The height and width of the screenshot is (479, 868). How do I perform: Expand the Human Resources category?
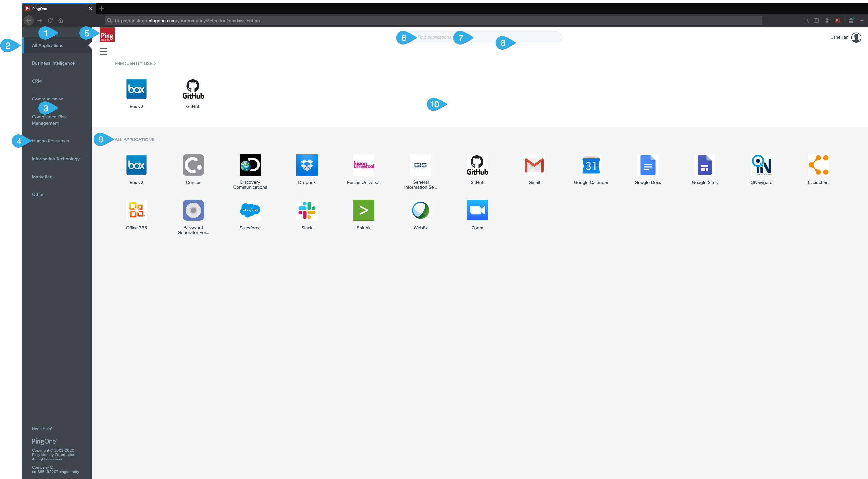coord(50,140)
